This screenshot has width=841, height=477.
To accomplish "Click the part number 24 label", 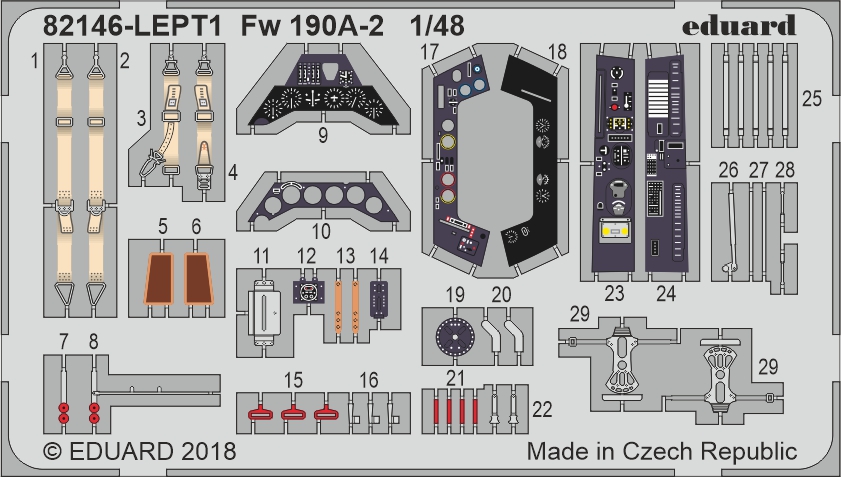I will coord(666,293).
